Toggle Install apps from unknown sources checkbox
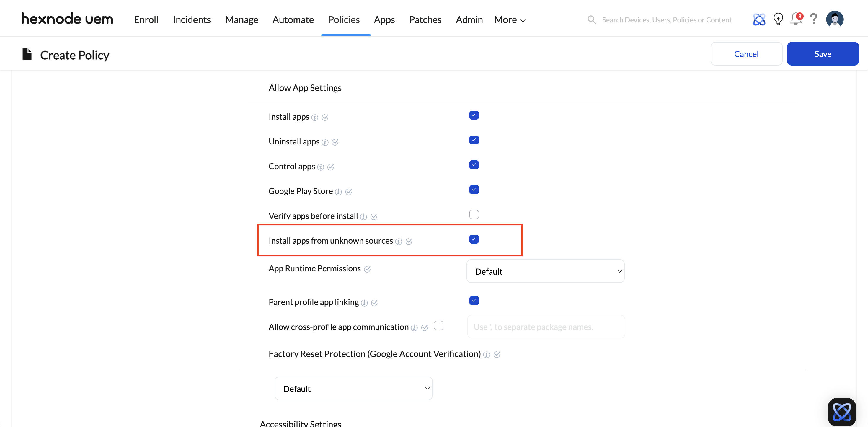This screenshot has width=868, height=427. pyautogui.click(x=474, y=239)
